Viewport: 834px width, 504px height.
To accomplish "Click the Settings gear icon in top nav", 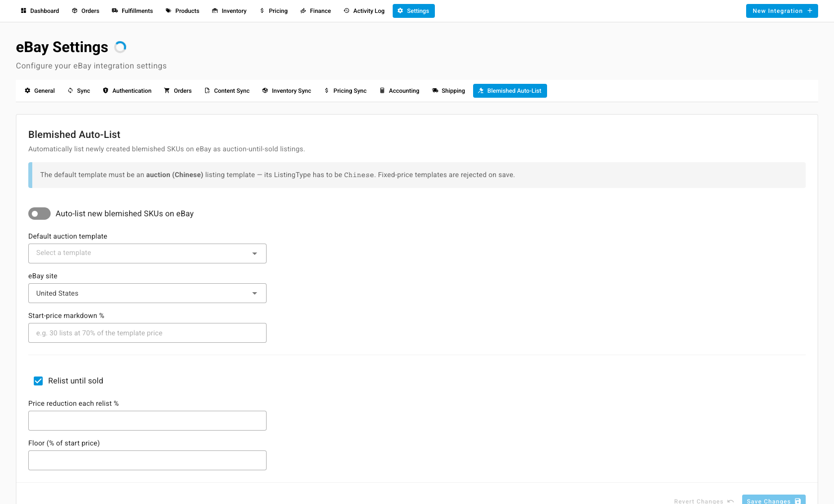I will click(400, 11).
